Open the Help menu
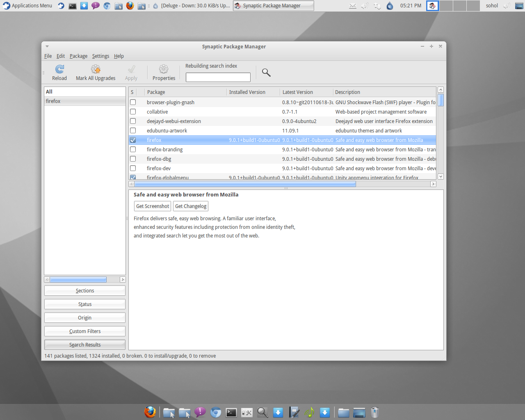 click(x=119, y=56)
